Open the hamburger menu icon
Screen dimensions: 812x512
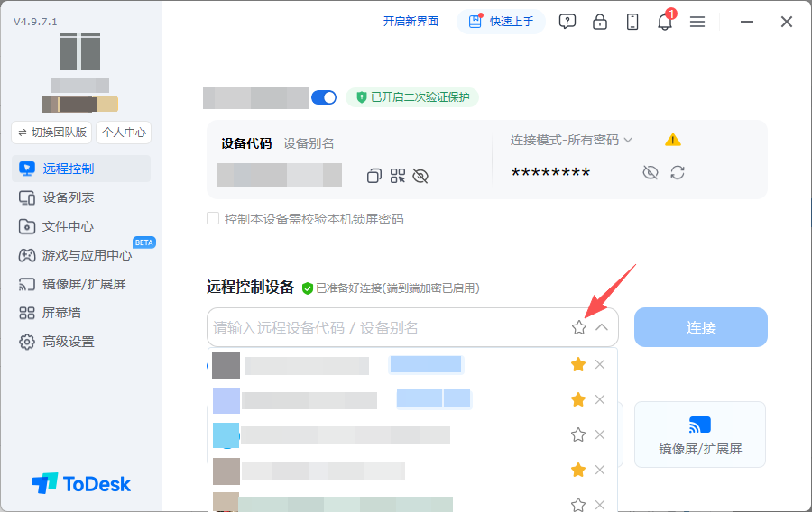click(x=697, y=22)
